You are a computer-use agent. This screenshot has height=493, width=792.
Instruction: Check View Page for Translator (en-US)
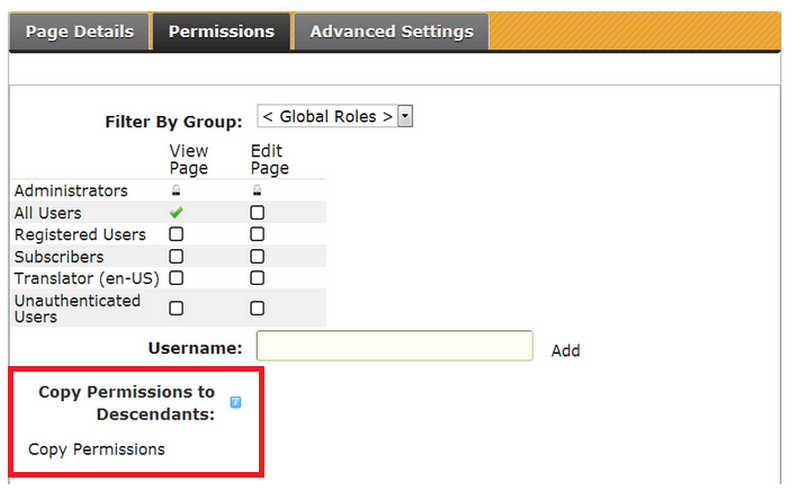pos(176,278)
